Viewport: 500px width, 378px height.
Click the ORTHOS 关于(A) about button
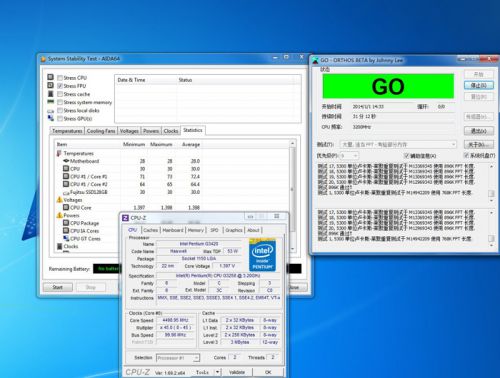(x=479, y=144)
